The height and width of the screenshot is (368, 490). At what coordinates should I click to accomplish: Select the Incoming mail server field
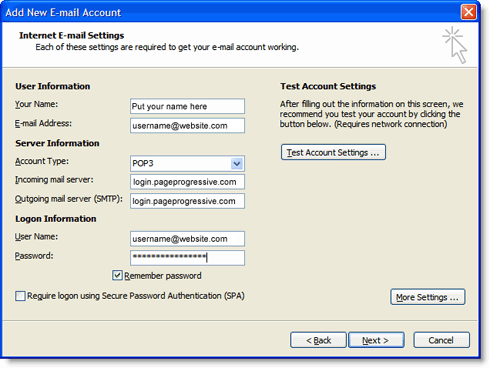click(187, 182)
